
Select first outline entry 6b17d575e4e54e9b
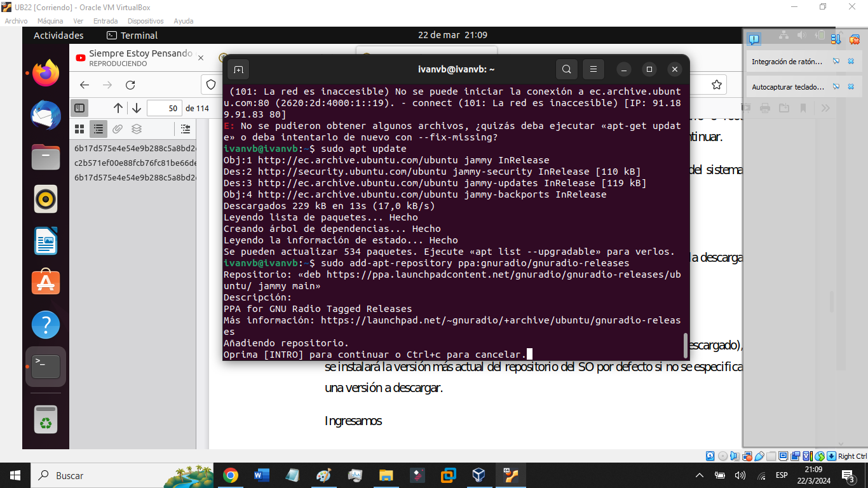[x=135, y=149]
